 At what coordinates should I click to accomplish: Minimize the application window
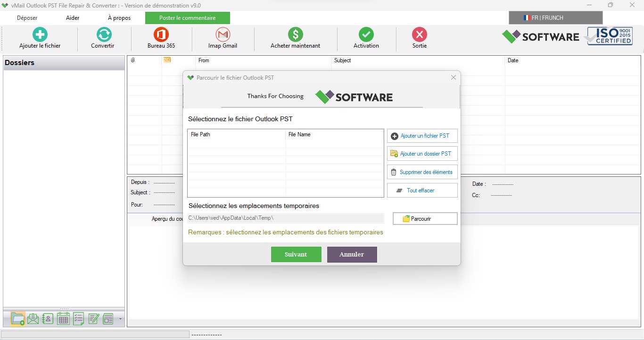tap(589, 5)
